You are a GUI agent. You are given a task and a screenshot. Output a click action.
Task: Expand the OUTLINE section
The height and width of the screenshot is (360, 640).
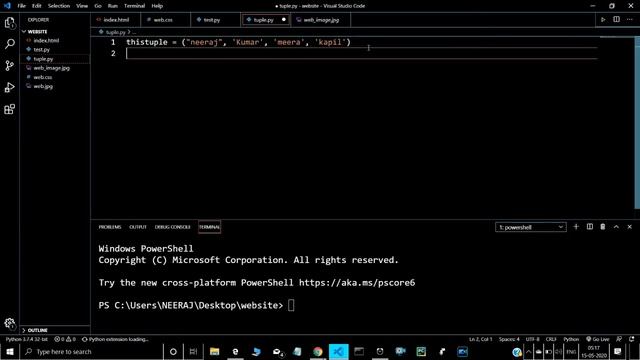tap(37, 330)
